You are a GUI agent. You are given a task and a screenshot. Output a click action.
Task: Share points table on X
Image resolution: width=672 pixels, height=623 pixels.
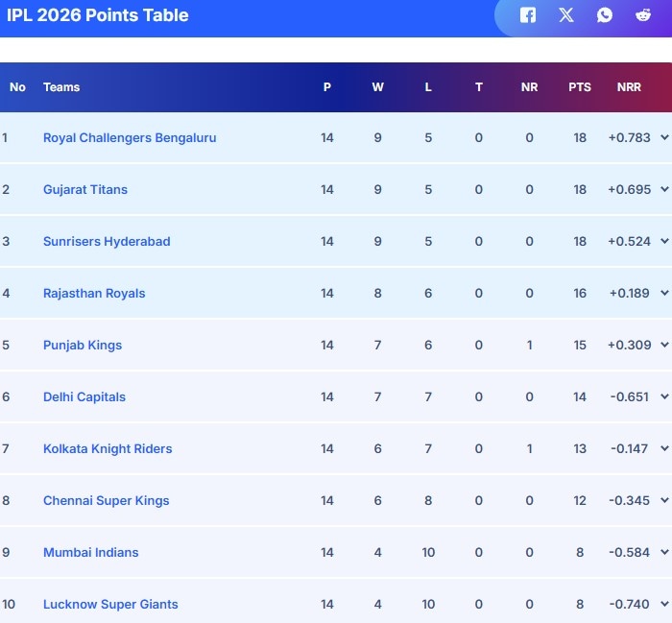click(x=566, y=15)
